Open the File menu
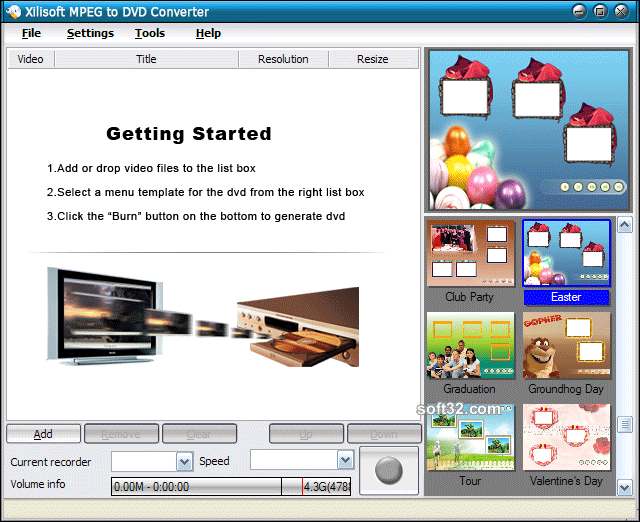Viewport: 640px width, 522px height. tap(31, 33)
